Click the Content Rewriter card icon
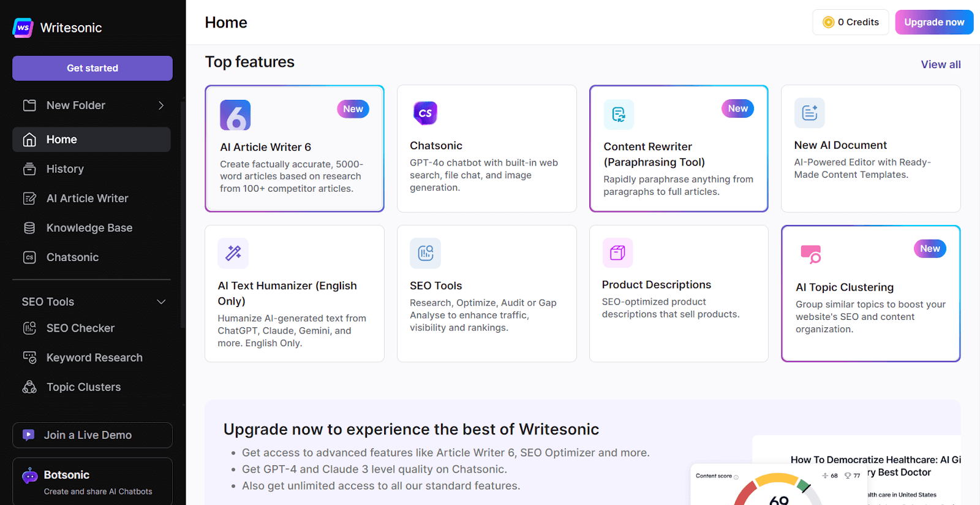 pyautogui.click(x=619, y=115)
